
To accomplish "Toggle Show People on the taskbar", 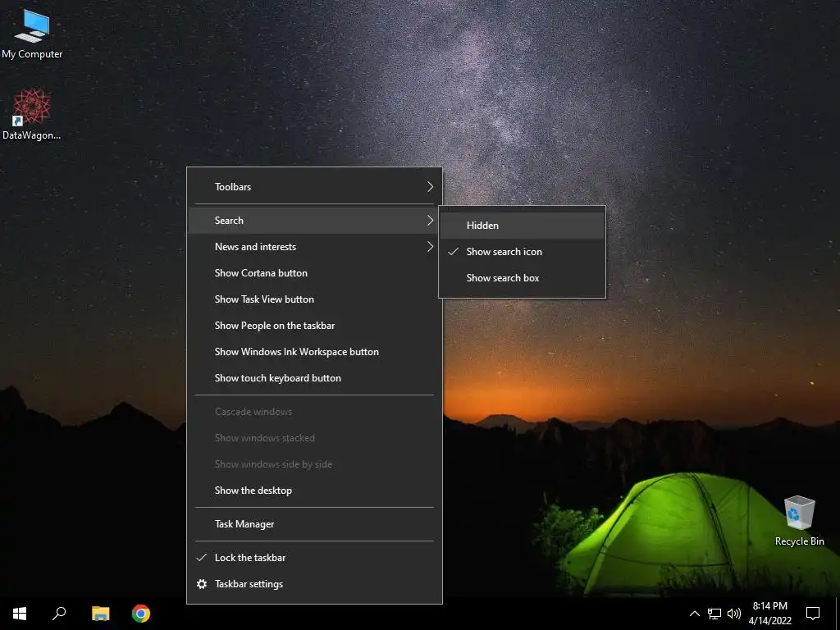I will (x=314, y=326).
